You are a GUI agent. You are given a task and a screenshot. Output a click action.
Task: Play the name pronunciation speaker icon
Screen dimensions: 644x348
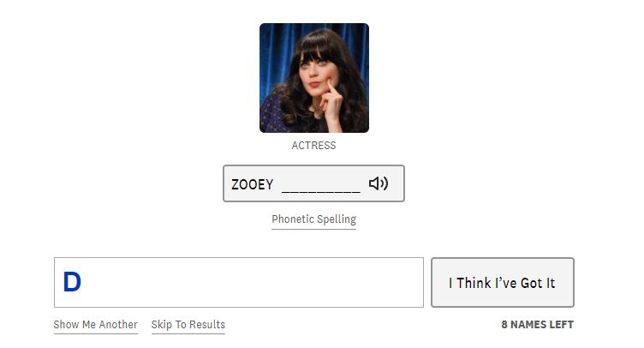point(379,183)
